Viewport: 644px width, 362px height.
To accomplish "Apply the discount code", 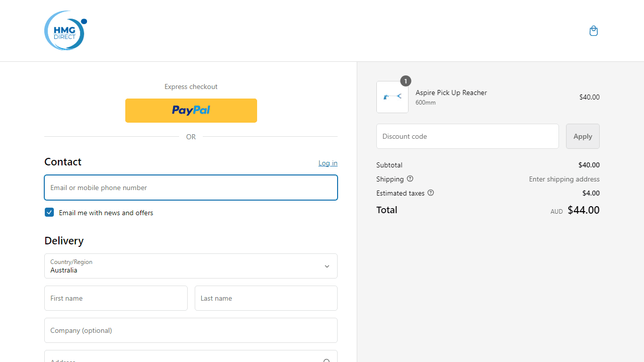I will (583, 136).
